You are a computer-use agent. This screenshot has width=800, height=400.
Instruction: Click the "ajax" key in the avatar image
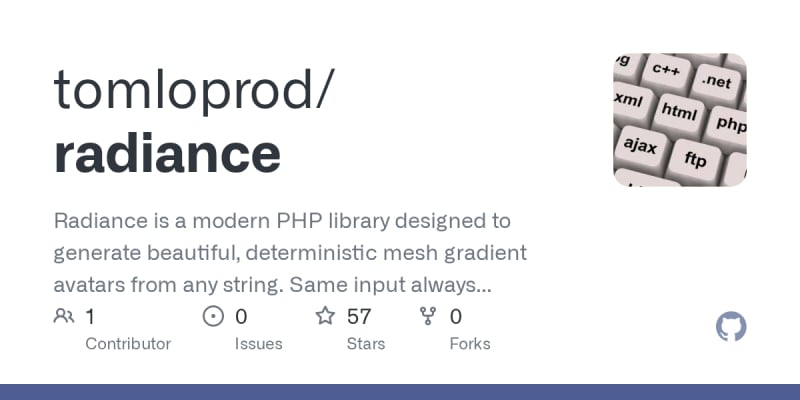pyautogui.click(x=641, y=146)
